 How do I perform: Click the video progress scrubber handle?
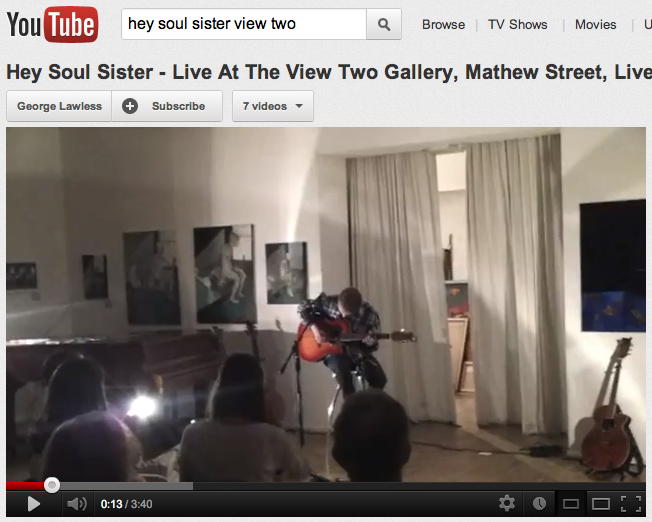tap(52, 485)
